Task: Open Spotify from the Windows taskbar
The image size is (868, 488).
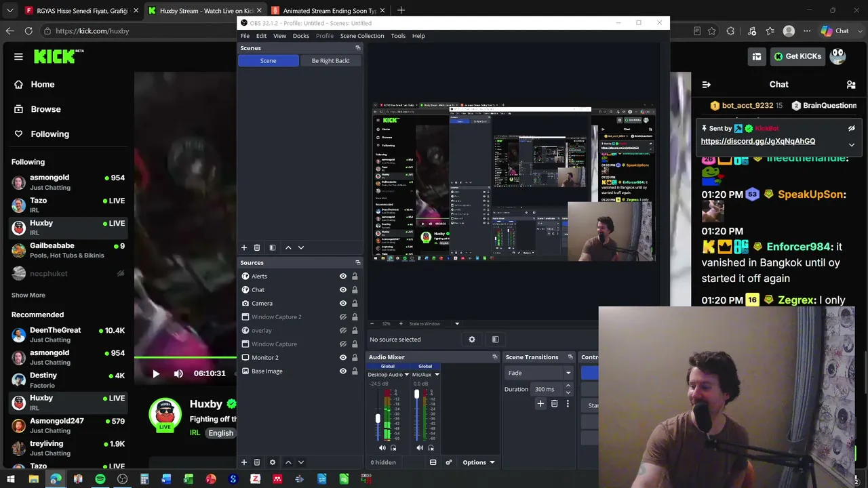Action: pos(100,479)
